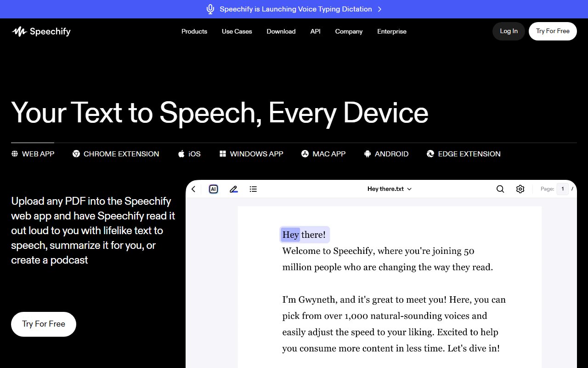Click the App Store icon beside MAC APP

[305, 154]
